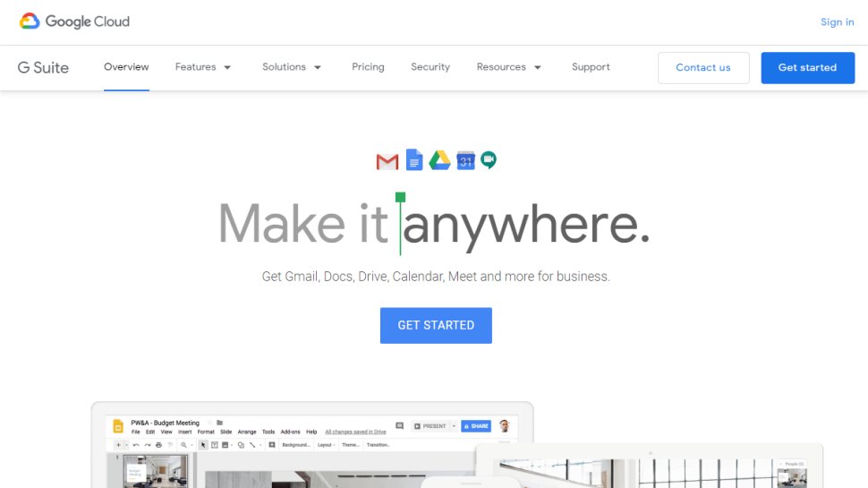Screen dimensions: 868x488
Task: Click the add comment icon in Slides toolbar
Action: [272, 445]
